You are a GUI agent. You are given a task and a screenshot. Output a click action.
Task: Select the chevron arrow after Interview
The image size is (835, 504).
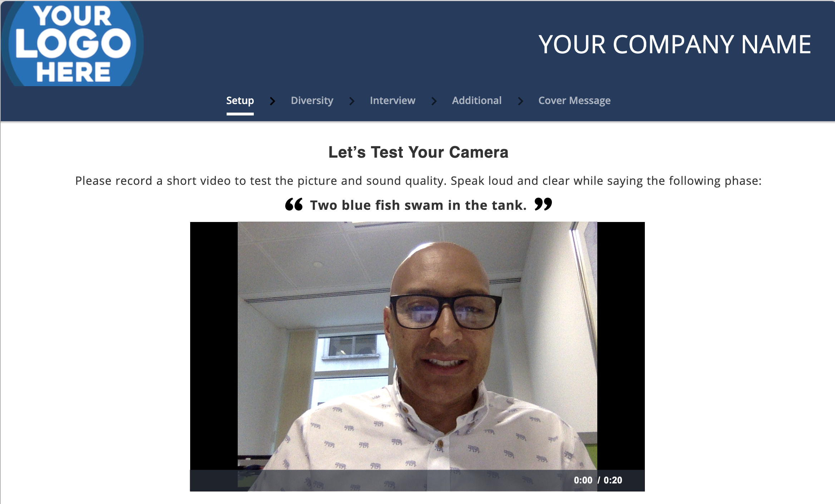tap(434, 101)
